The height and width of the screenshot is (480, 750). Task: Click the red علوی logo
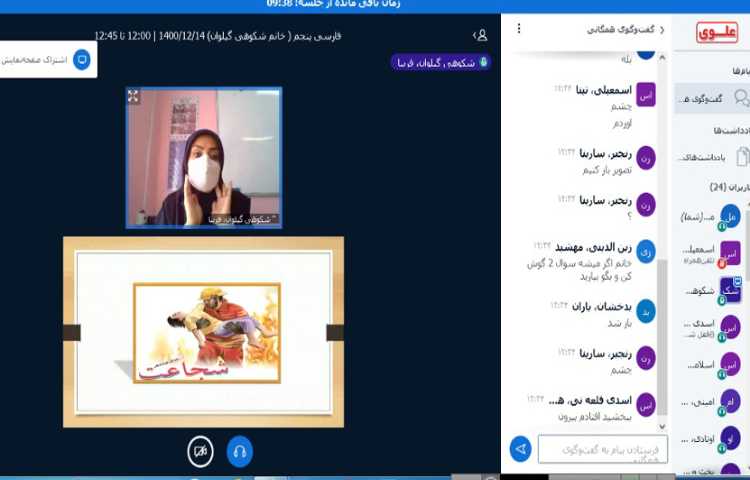point(716,33)
